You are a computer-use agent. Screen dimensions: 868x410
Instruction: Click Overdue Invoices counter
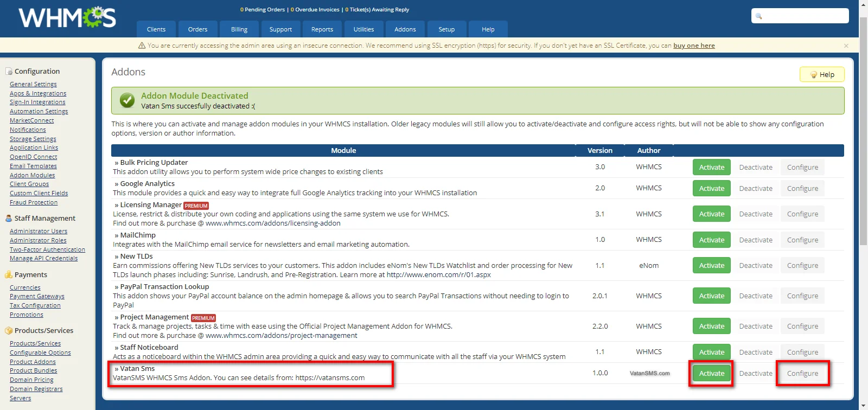coord(315,10)
